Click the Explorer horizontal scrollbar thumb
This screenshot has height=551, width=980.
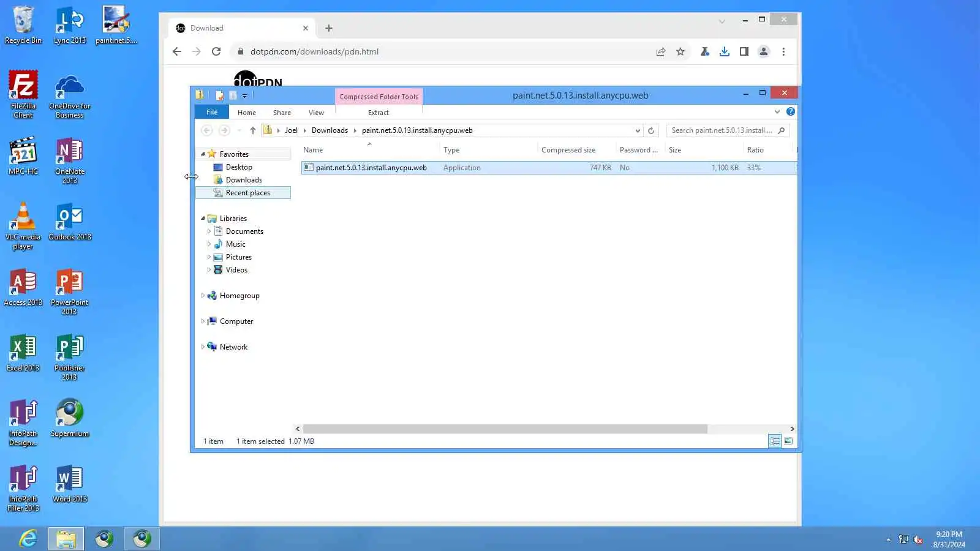click(x=505, y=429)
